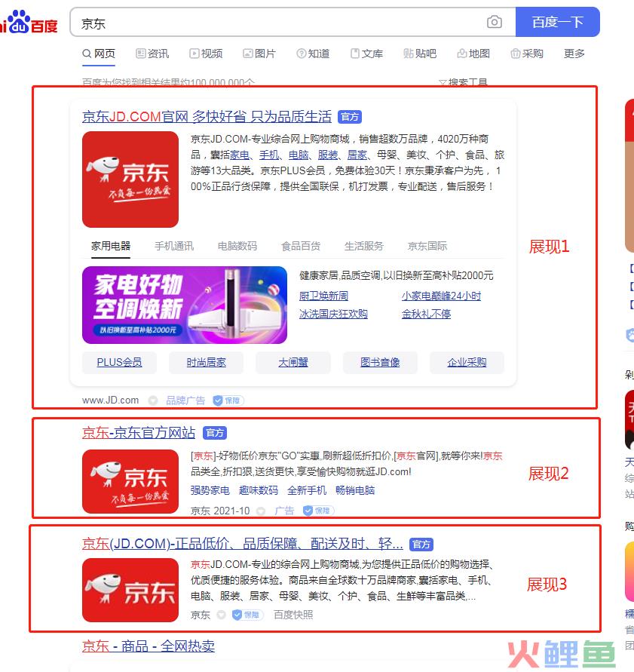634x672 pixels.
Task: Click 官方 badge beside 京东(JD.COM)-正品低价 title
Action: (x=421, y=545)
